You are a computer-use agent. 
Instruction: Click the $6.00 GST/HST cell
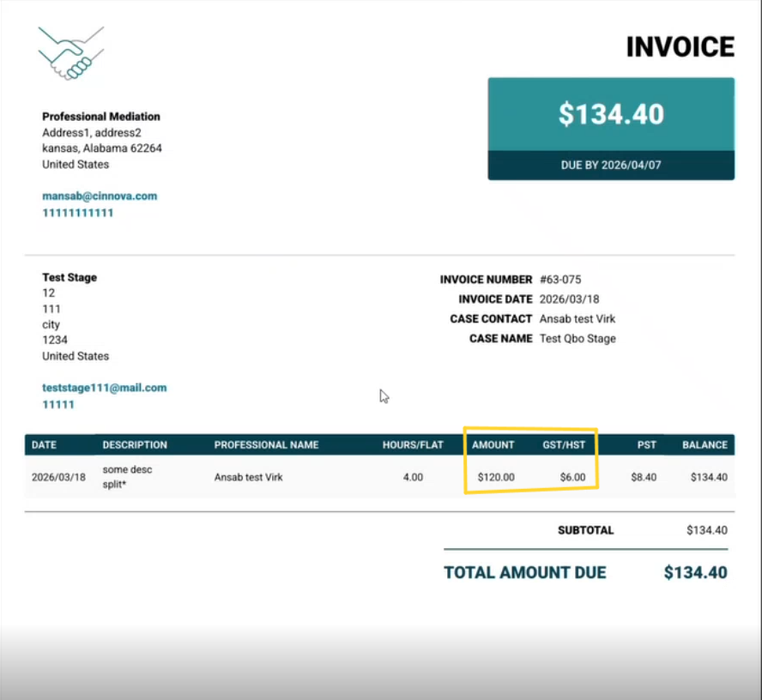click(572, 477)
